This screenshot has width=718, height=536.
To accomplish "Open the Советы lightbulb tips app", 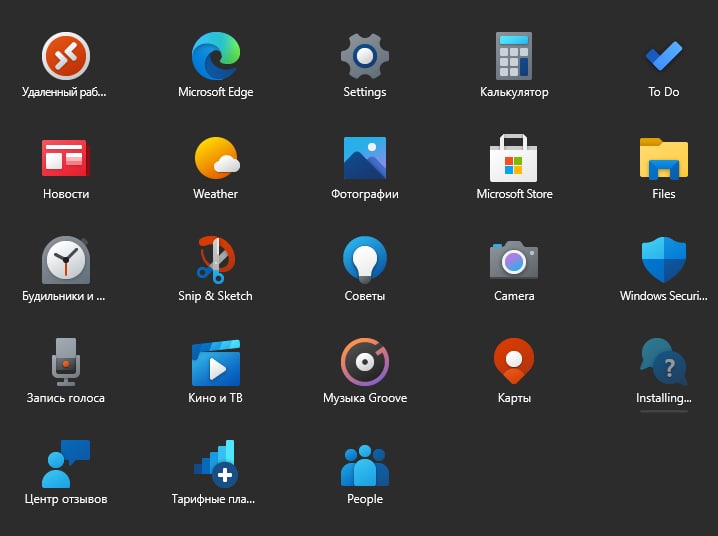I will pyautogui.click(x=364, y=260).
